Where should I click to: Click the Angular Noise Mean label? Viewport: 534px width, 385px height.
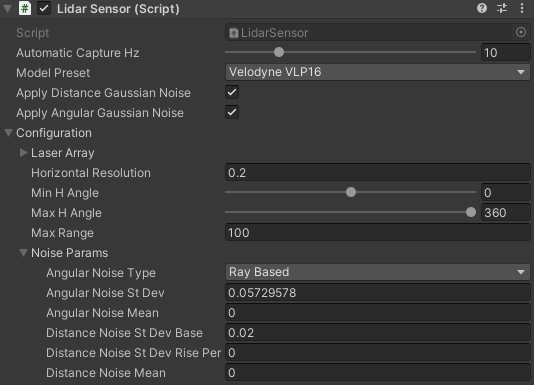tap(103, 313)
